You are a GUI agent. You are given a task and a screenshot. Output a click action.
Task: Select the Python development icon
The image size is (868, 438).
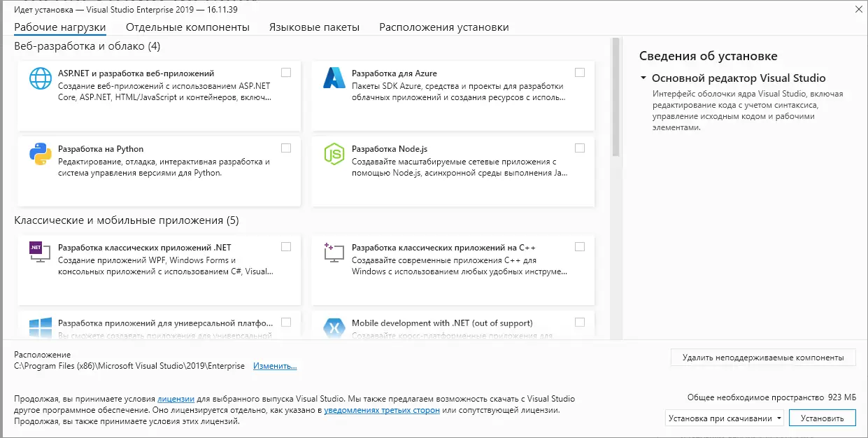tap(40, 155)
